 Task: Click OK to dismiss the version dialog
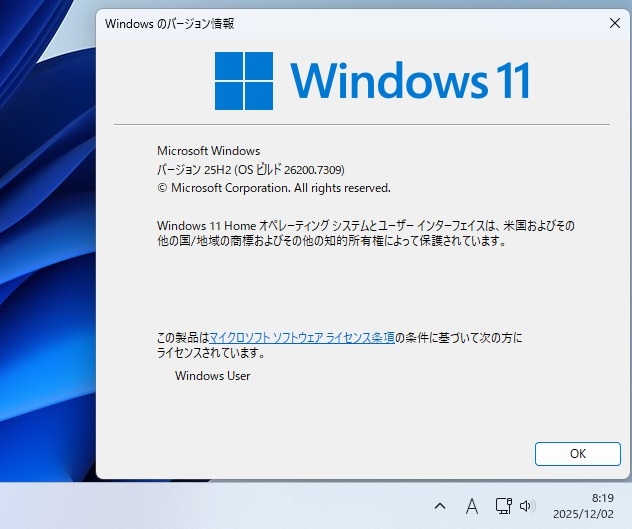click(x=578, y=454)
